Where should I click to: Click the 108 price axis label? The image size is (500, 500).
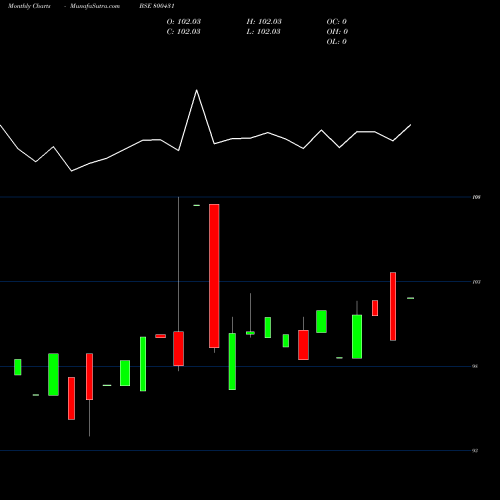(477, 197)
